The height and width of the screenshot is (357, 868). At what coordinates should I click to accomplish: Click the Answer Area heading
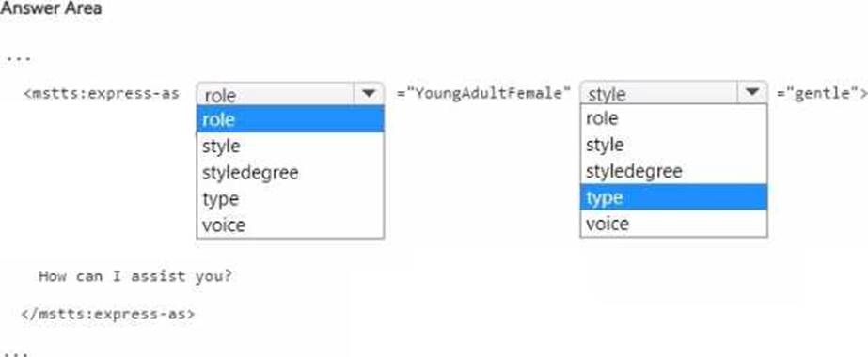[x=51, y=8]
